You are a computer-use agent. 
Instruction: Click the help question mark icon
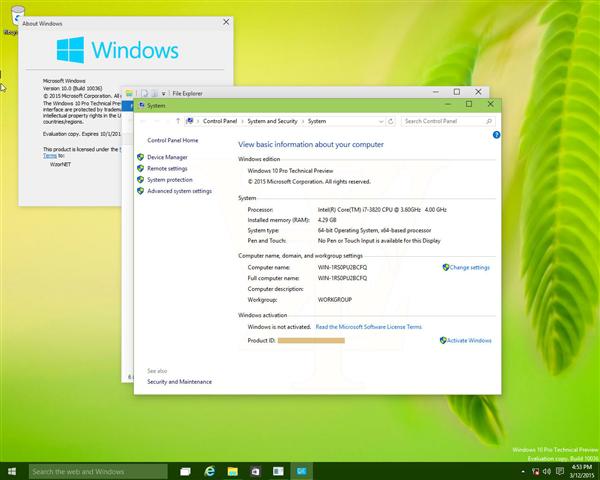pos(496,134)
